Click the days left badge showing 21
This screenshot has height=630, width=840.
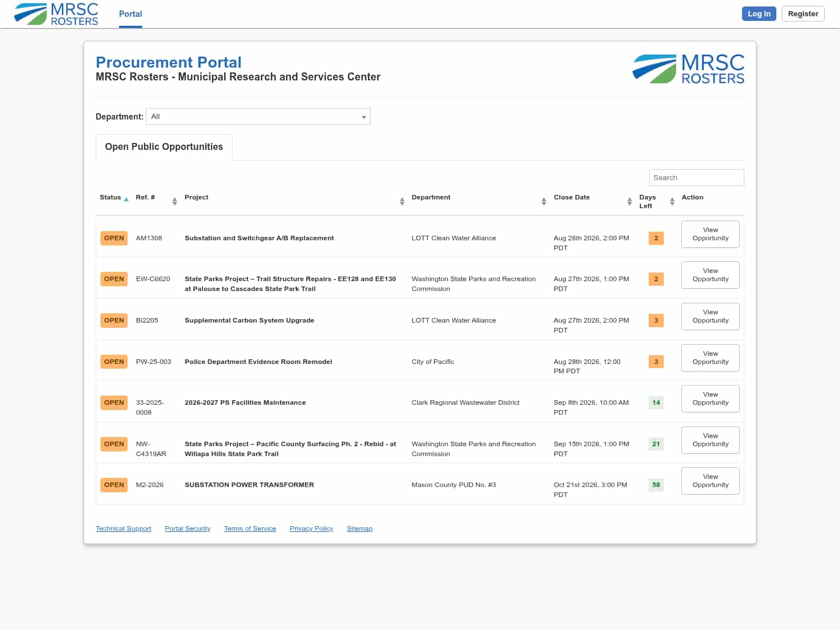click(656, 444)
